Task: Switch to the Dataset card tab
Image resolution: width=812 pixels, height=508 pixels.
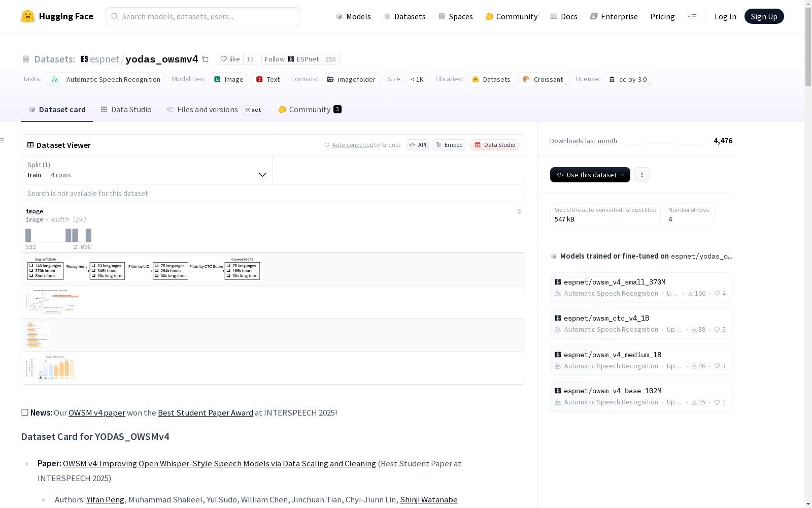Action: tap(57, 110)
